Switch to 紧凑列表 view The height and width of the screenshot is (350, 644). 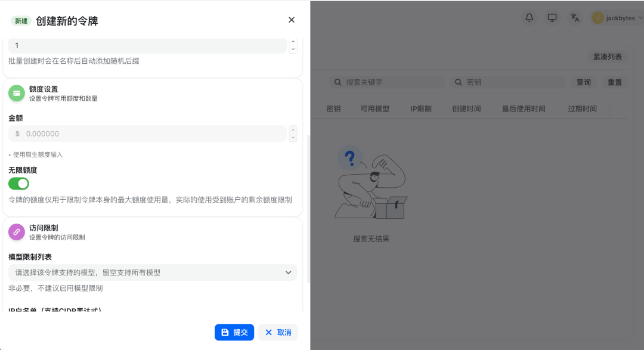point(607,57)
